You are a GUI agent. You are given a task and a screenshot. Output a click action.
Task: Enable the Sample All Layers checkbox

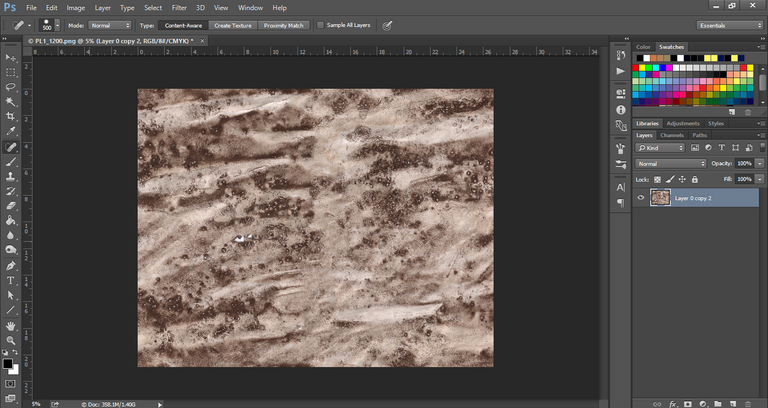[320, 24]
